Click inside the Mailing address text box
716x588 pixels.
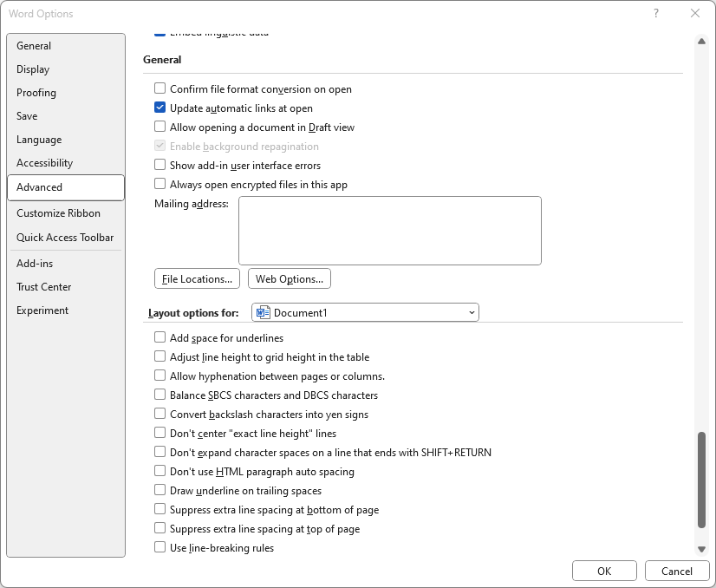coord(389,230)
